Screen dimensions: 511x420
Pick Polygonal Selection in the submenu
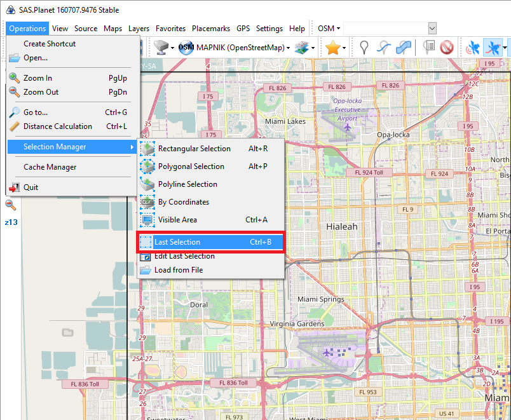pyautogui.click(x=210, y=166)
